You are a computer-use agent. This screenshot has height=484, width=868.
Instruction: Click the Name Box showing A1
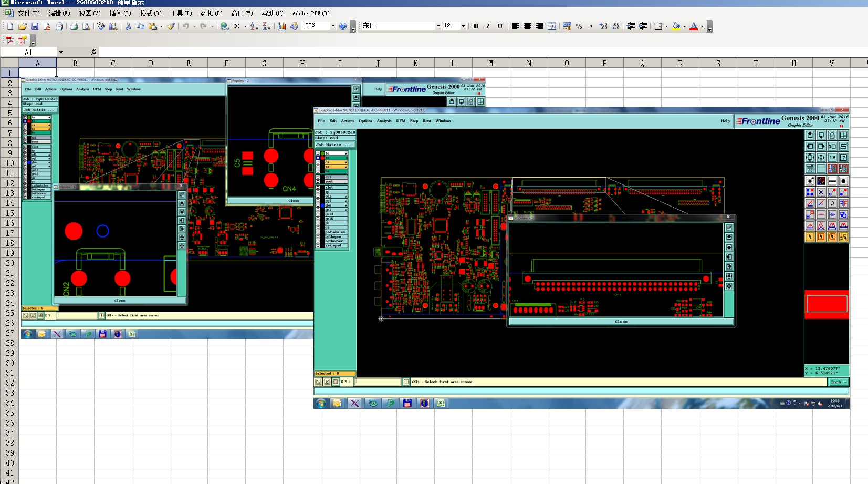tap(28, 52)
